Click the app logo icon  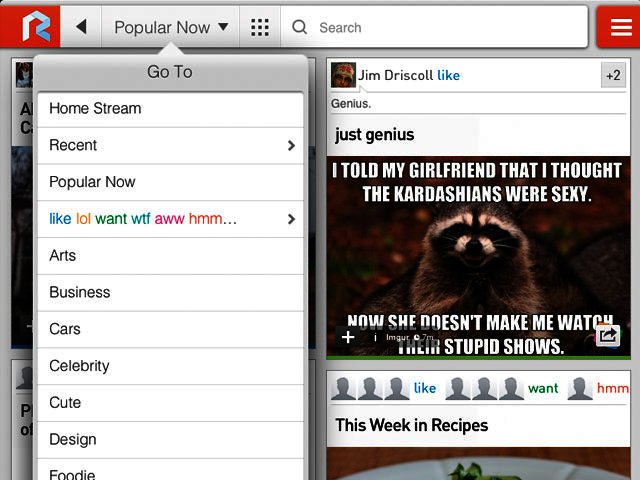point(30,27)
